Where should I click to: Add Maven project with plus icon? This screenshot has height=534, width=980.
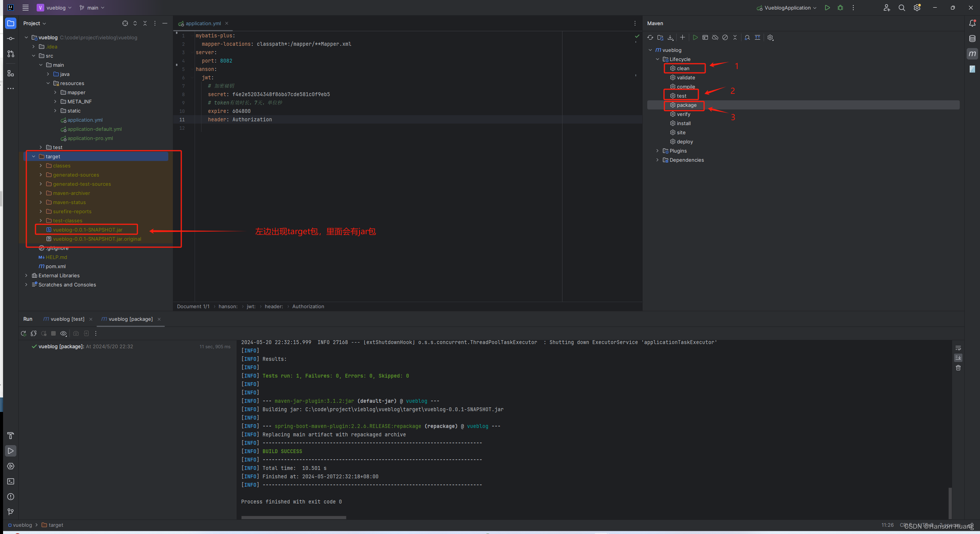(682, 37)
